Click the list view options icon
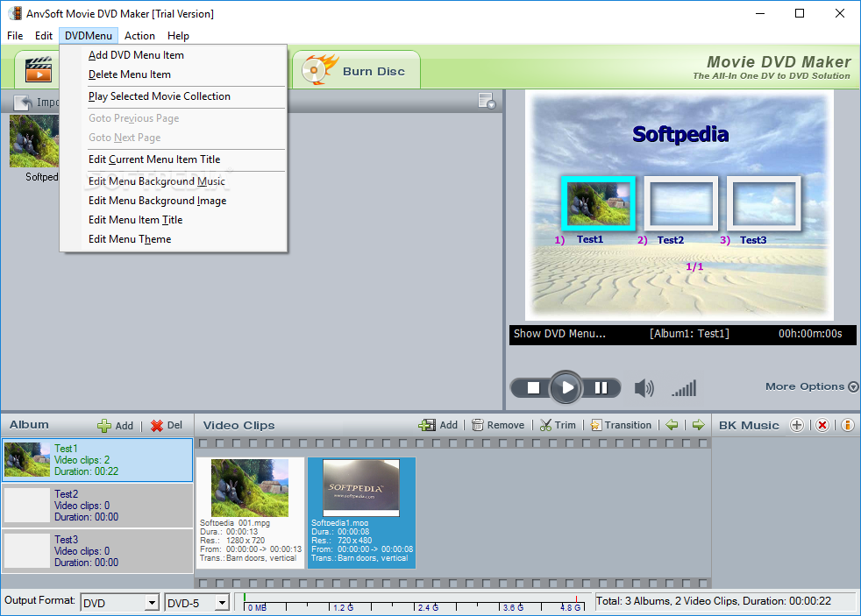 pos(487,101)
